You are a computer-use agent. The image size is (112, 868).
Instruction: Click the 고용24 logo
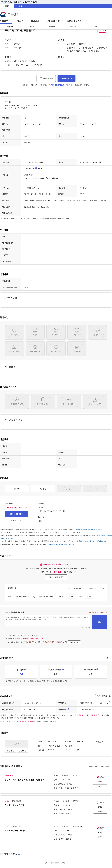[x=9, y=14]
